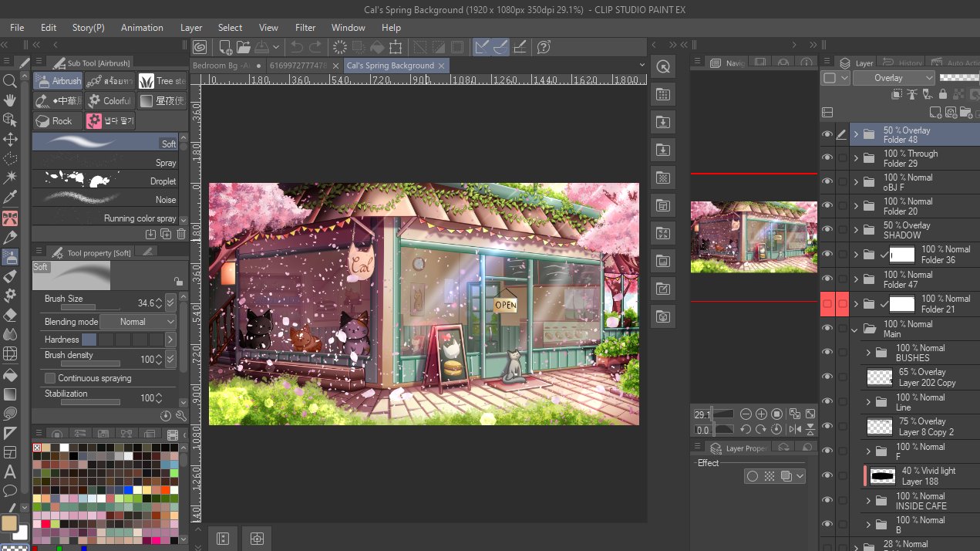Delete sub tool using trash icon
Screen dimensions: 980x551
181,234
